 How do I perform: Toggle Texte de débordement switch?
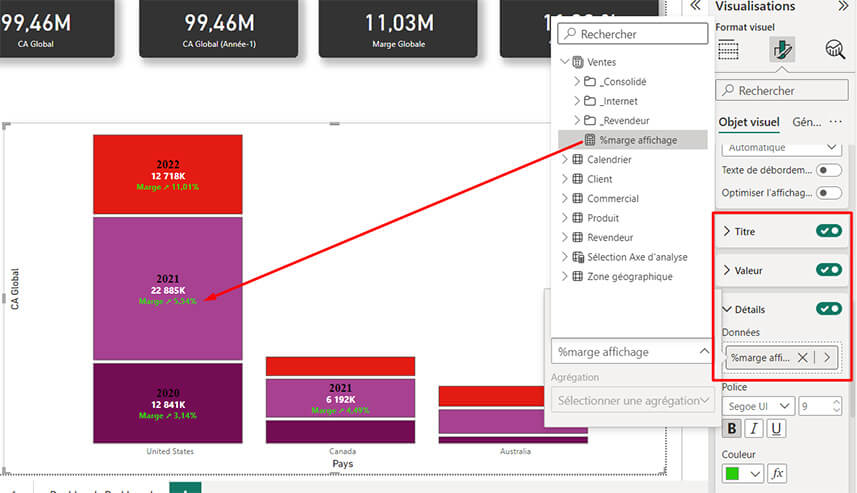pyautogui.click(x=828, y=170)
